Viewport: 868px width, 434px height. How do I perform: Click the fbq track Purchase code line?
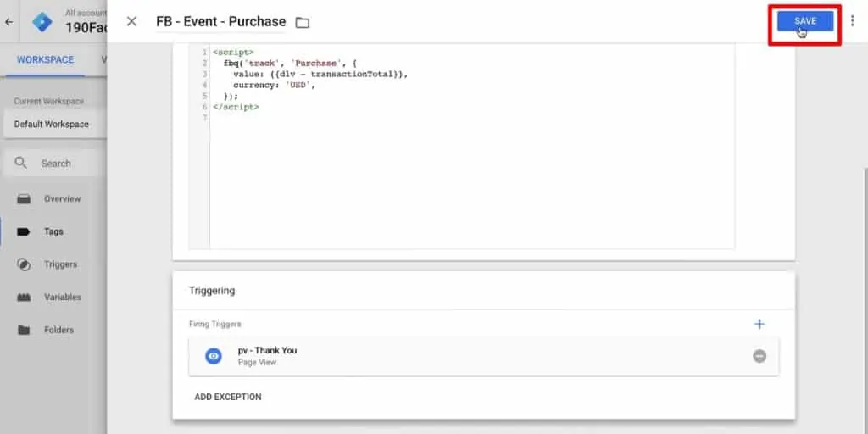pyautogui.click(x=291, y=63)
